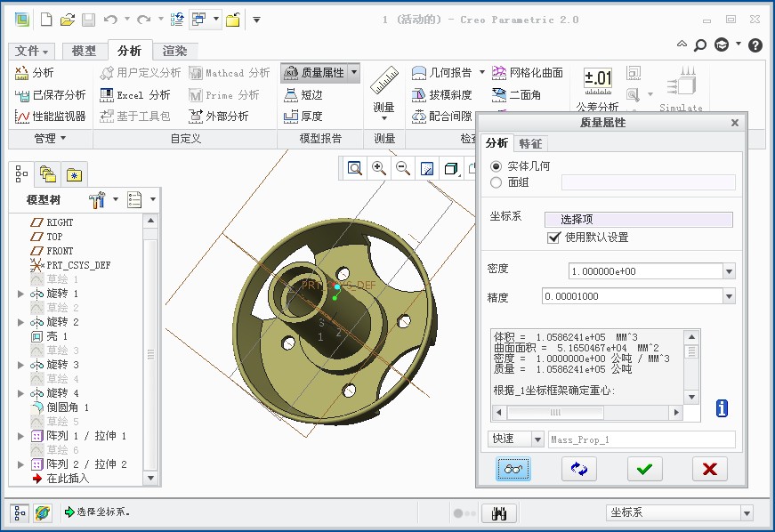Open the density (密度) dropdown arrow

click(729, 272)
